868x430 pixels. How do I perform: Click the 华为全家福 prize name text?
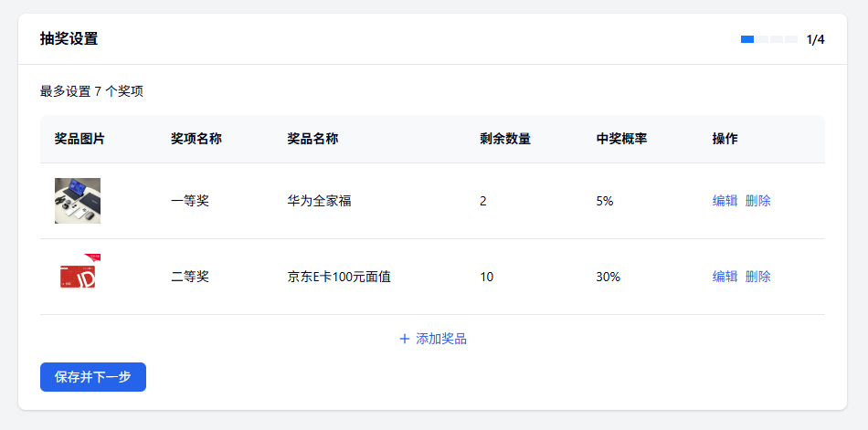coord(319,201)
